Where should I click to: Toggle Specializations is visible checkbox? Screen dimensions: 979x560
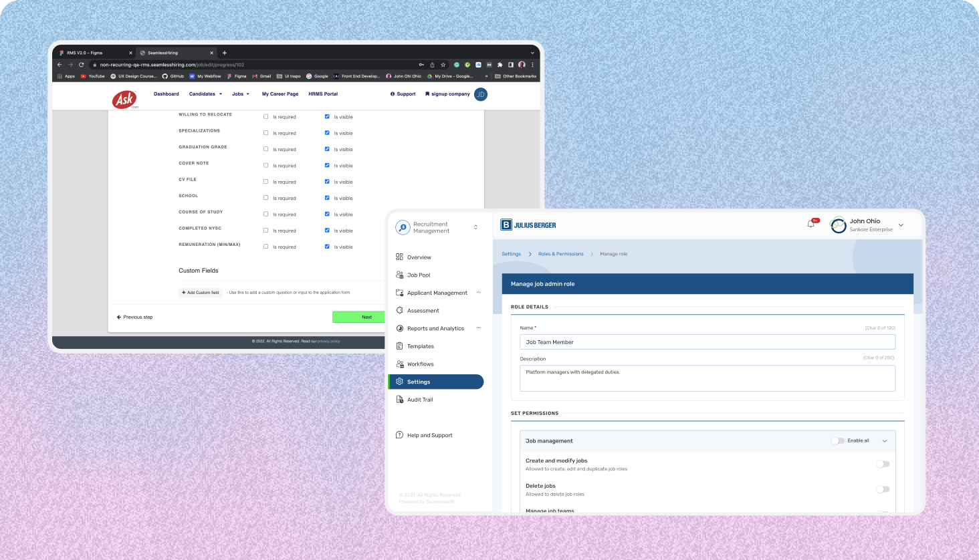pyautogui.click(x=327, y=133)
